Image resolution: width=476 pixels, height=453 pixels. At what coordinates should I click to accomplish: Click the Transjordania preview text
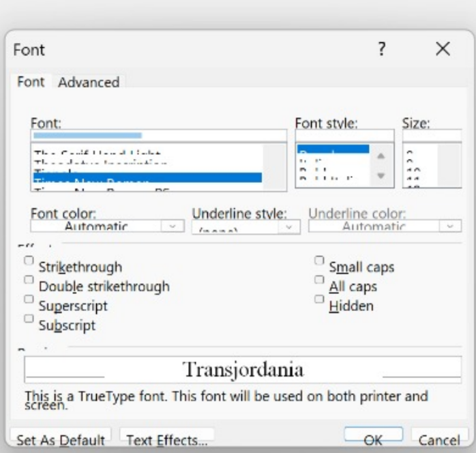point(243,370)
